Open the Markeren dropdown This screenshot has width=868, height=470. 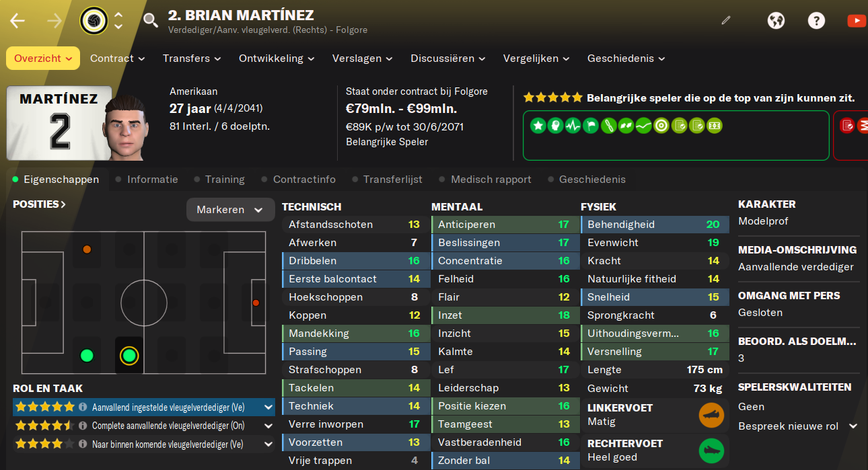point(230,210)
